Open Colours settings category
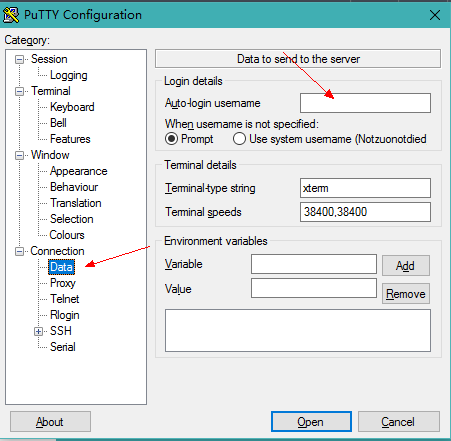Screen dimensions: 451x441 pyautogui.click(x=67, y=235)
